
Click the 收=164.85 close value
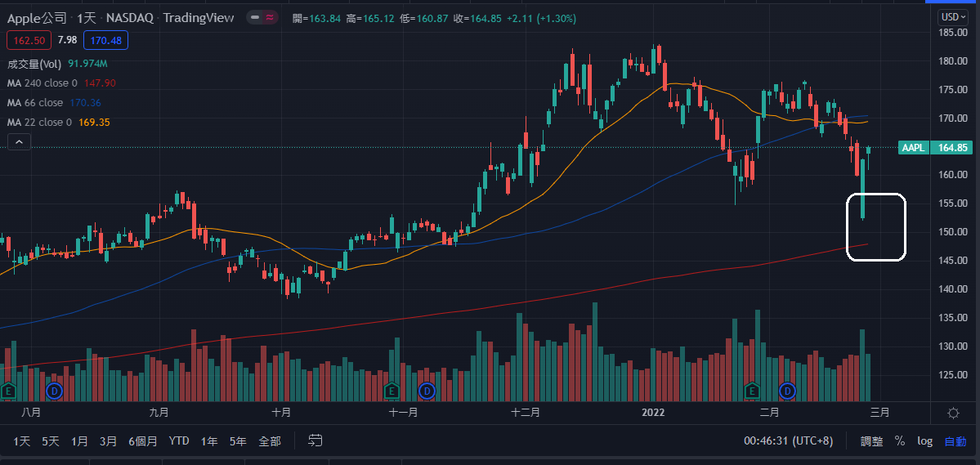pyautogui.click(x=477, y=19)
